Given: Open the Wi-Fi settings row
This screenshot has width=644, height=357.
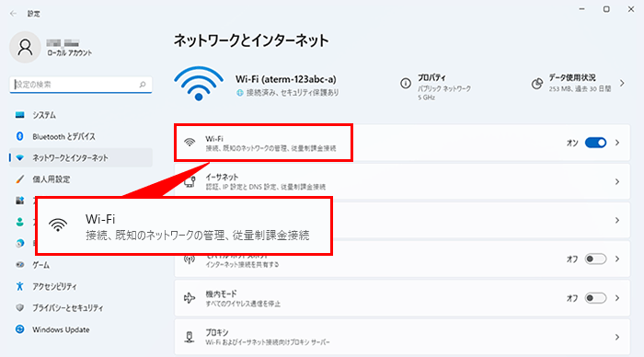Looking at the screenshot, I should click(402, 143).
